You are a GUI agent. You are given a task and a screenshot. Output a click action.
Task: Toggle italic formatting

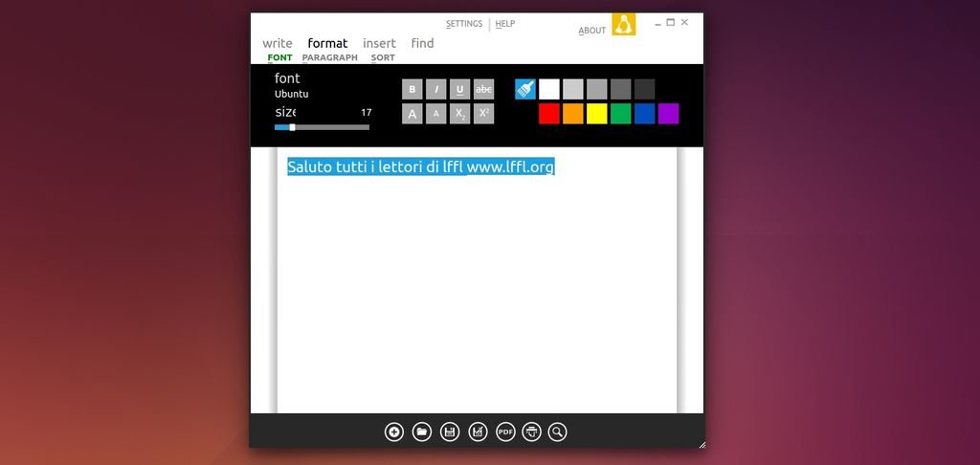436,89
